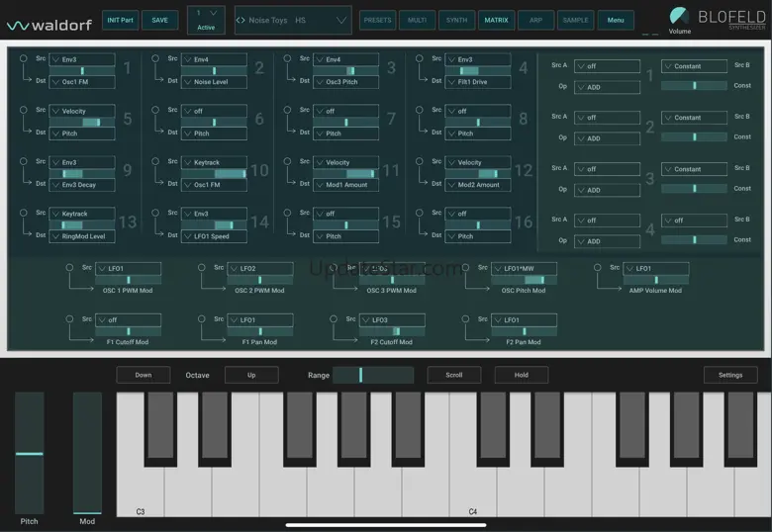The height and width of the screenshot is (532, 772).
Task: Toggle modulation slot 3 enable circle
Action: tap(287, 58)
